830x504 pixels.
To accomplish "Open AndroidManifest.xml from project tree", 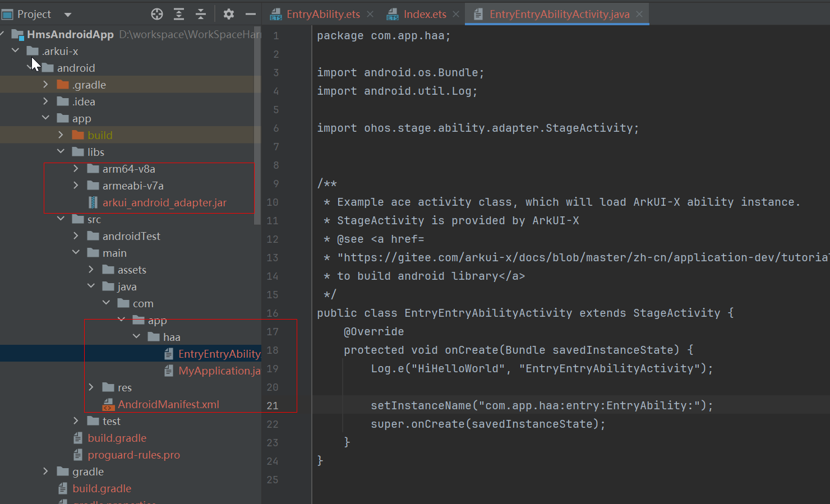I will tap(168, 404).
